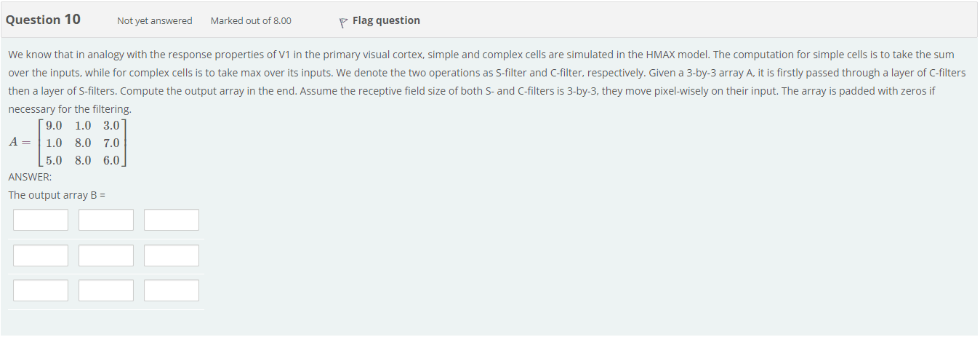Click the matrix A image

tap(69, 143)
